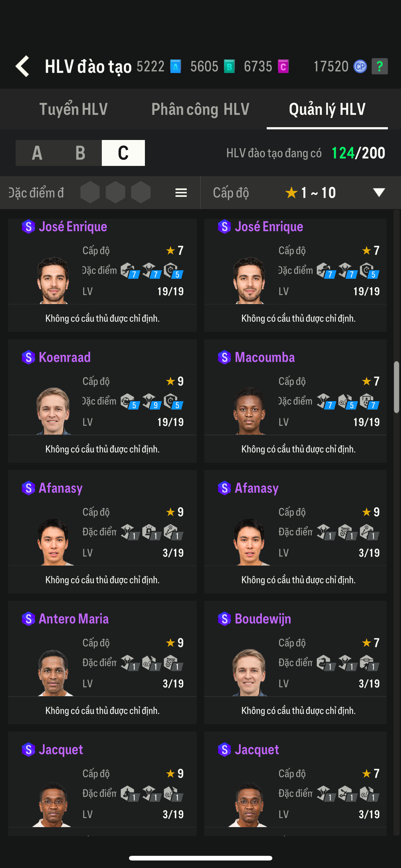Image resolution: width=401 pixels, height=868 pixels.
Task: Tap the back arrow icon
Action: click(22, 66)
